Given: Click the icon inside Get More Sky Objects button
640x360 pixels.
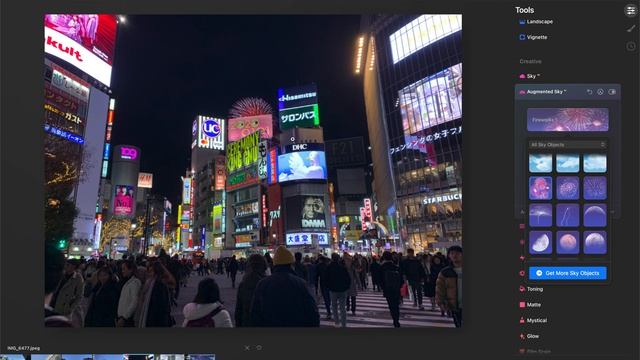Looking at the screenshot, I should [x=539, y=273].
